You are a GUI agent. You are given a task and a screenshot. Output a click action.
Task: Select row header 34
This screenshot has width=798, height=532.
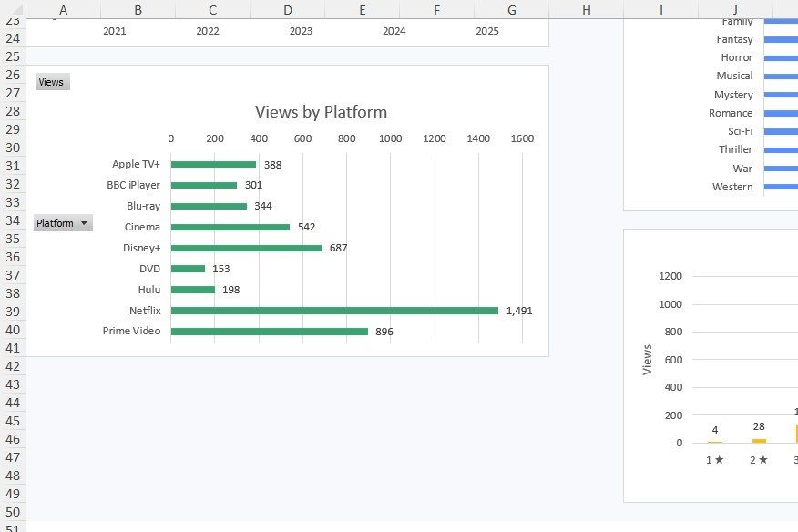(13, 220)
